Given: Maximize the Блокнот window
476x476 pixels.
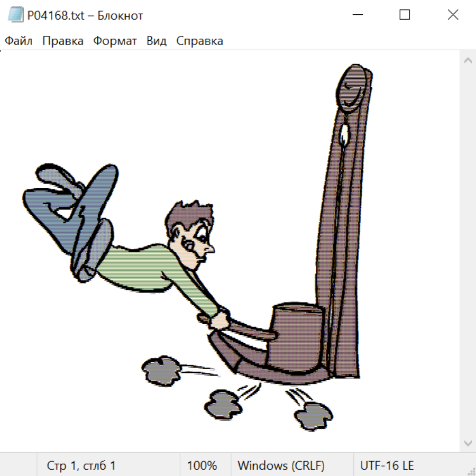Looking at the screenshot, I should point(405,15).
